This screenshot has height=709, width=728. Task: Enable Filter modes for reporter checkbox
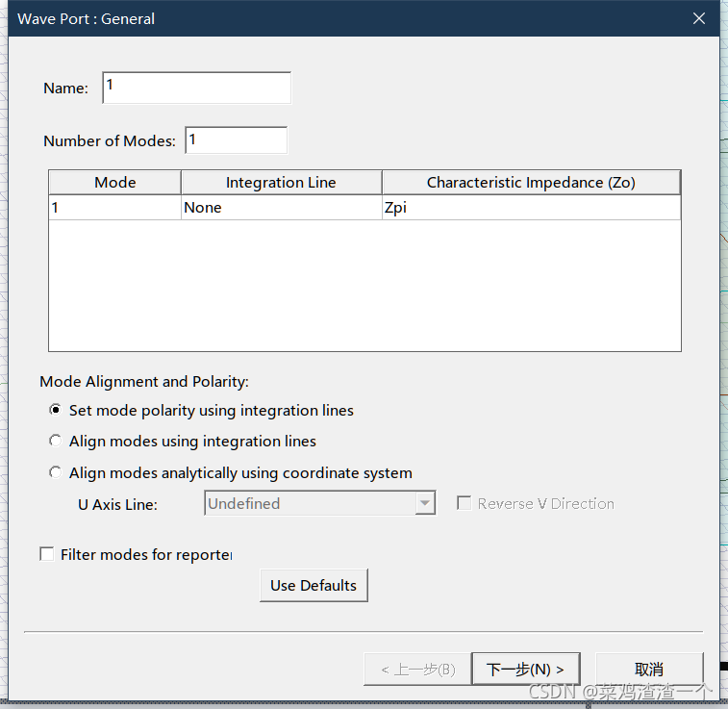[x=47, y=554]
